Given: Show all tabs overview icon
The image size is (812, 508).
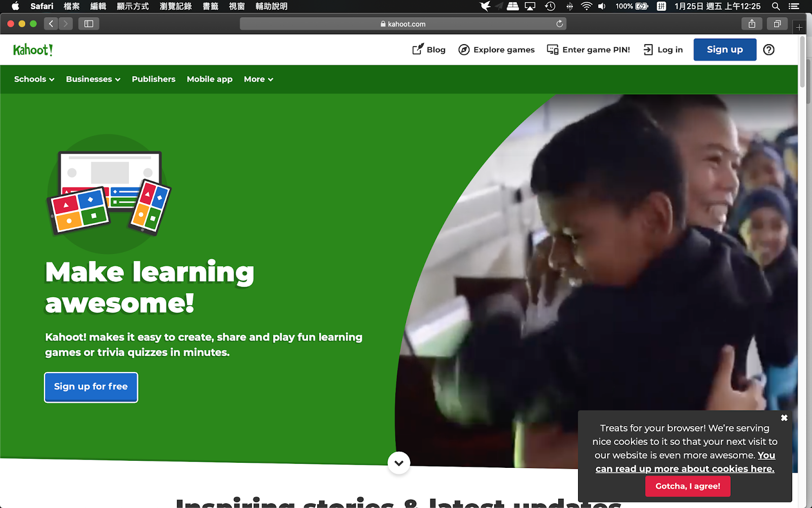Looking at the screenshot, I should tap(777, 24).
